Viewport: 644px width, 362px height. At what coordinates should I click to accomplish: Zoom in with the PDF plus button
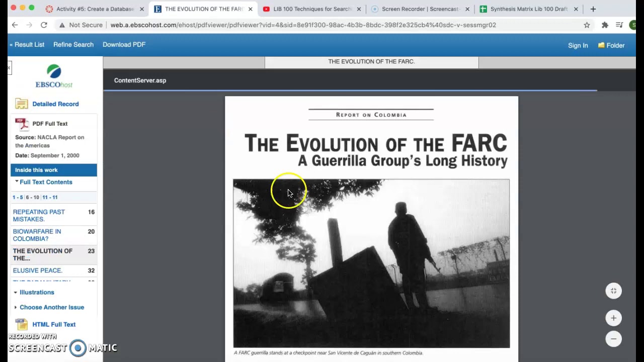click(x=613, y=318)
